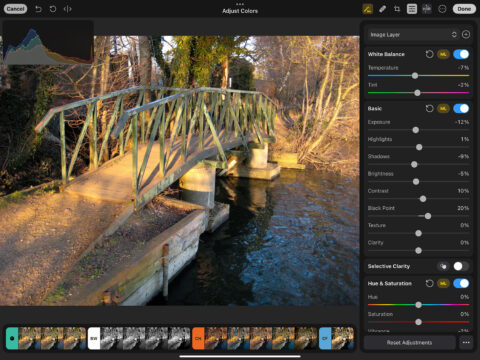Click the Shadows value -9%

tap(463, 156)
